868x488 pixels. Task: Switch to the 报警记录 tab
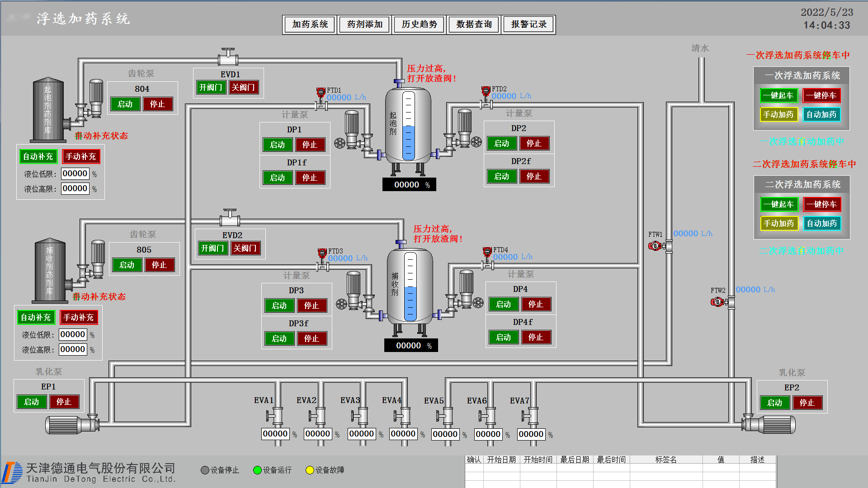point(528,24)
